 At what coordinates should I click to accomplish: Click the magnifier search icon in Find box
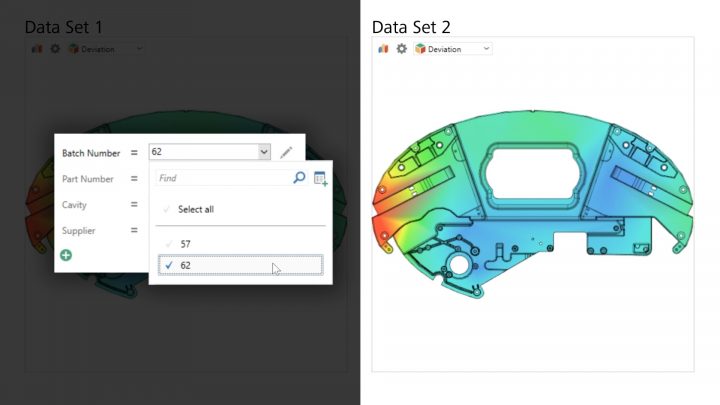299,178
